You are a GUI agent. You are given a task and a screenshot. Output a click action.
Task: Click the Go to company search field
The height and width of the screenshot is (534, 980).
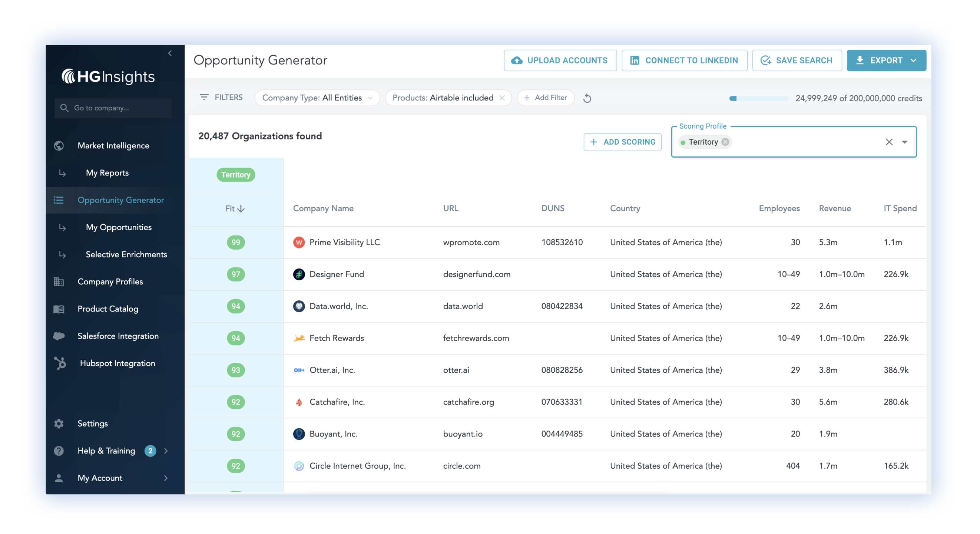point(113,108)
